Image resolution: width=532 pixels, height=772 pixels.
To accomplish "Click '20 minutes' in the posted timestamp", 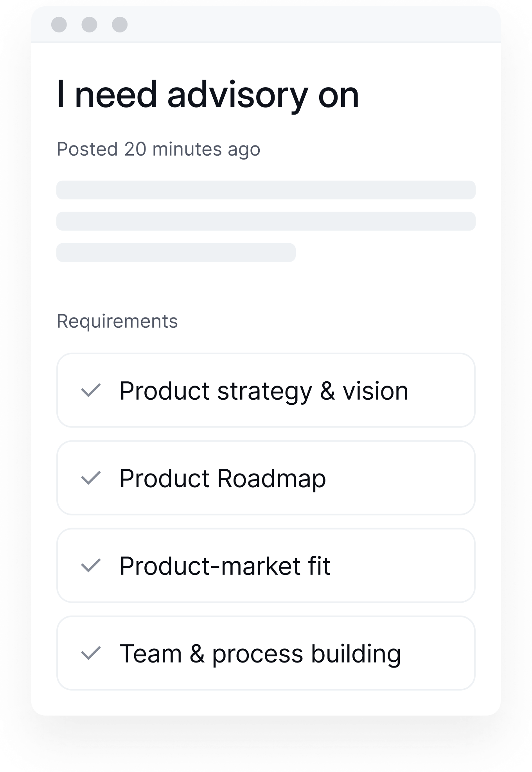I will 173,149.
